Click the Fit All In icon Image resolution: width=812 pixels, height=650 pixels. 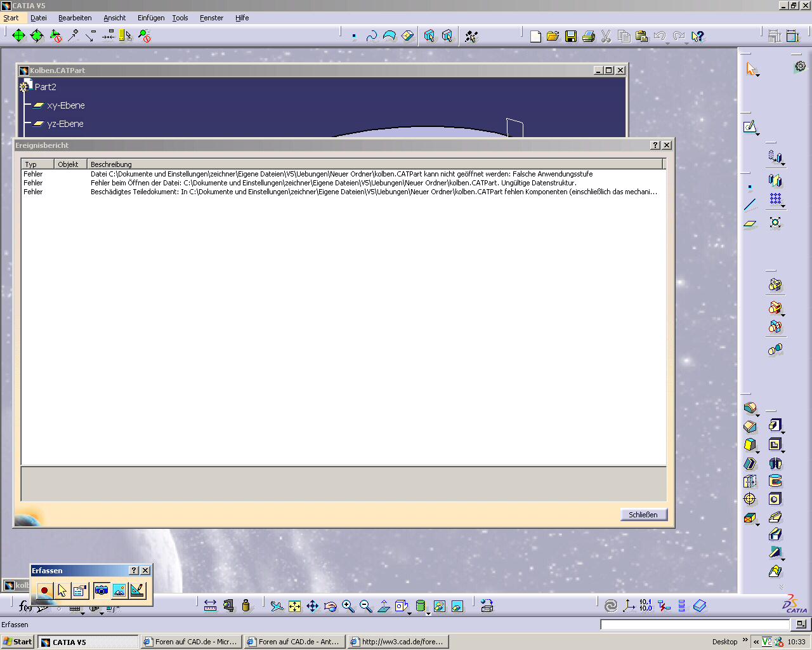click(295, 606)
